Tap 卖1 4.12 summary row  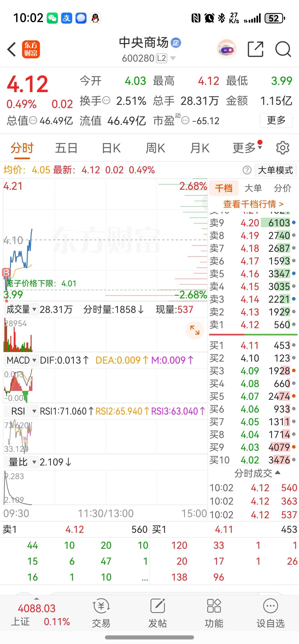(x=75, y=529)
